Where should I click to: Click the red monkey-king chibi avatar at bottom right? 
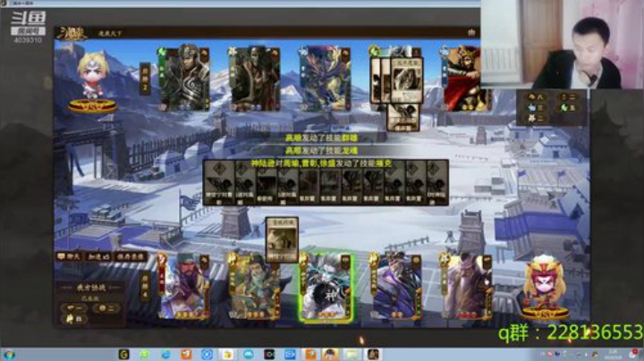coord(545,287)
